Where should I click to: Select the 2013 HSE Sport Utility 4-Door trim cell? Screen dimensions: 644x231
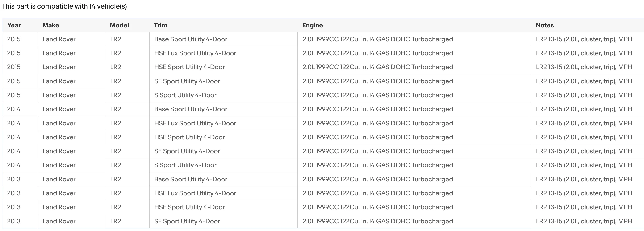point(223,207)
